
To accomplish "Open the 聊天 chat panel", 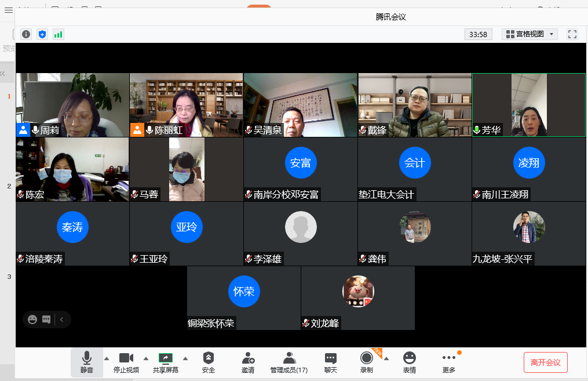I will pos(331,362).
